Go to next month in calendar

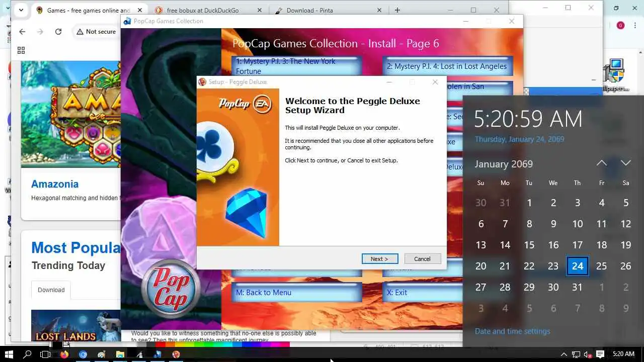[x=626, y=163]
